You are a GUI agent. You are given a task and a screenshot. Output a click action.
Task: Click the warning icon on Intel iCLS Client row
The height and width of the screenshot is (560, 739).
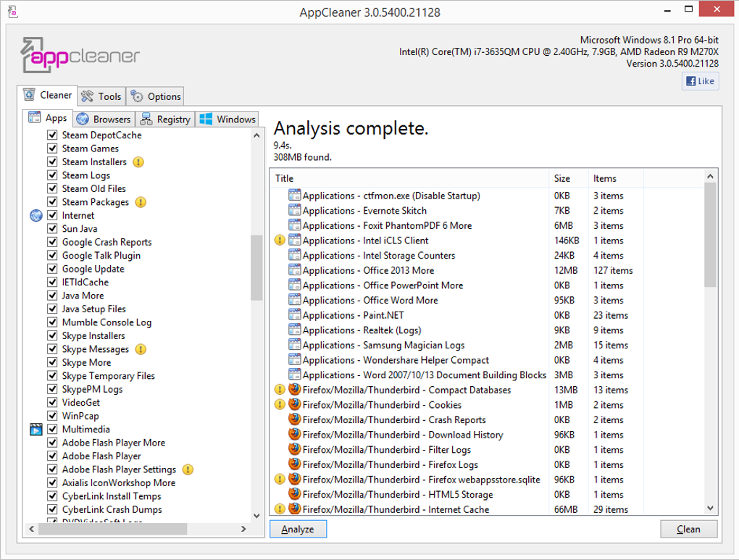click(x=280, y=241)
